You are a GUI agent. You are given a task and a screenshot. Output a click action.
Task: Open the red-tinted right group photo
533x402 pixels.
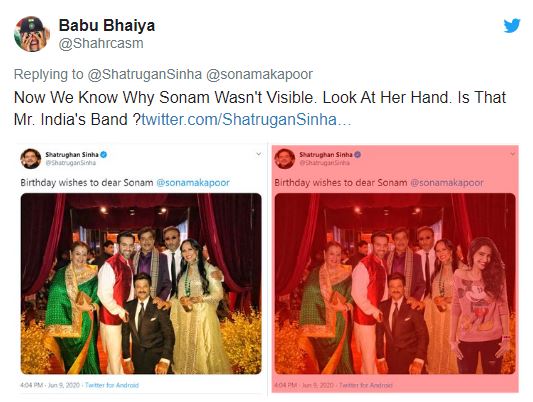click(395, 284)
